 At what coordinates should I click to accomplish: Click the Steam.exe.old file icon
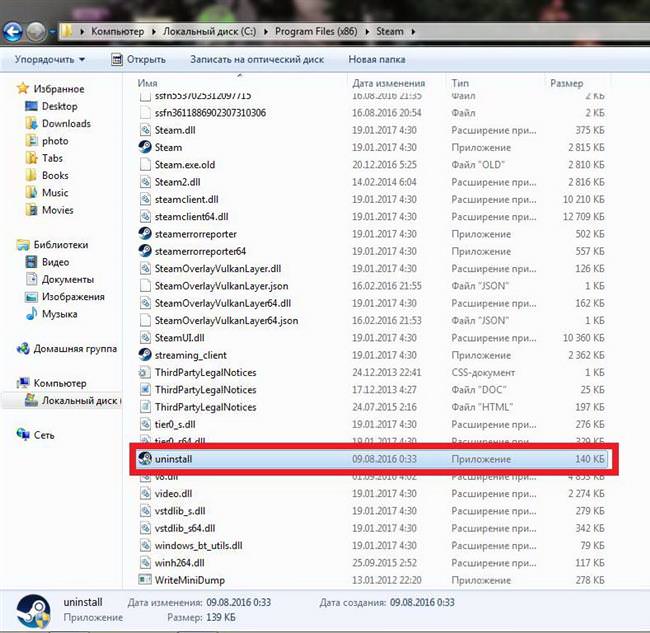point(145,165)
